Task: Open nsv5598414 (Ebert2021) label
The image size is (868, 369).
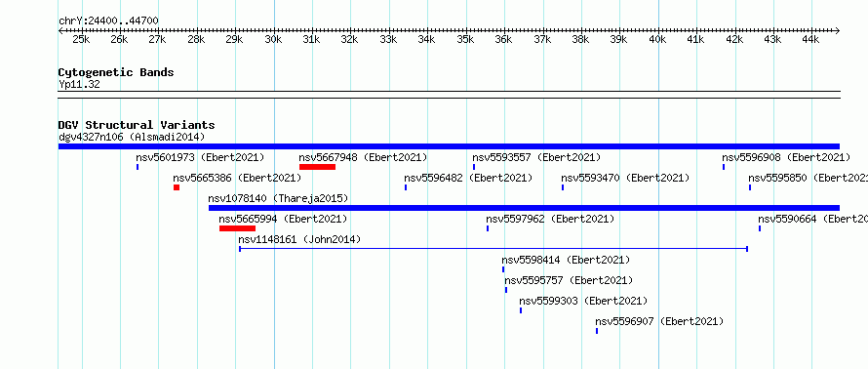Action: 566,260
